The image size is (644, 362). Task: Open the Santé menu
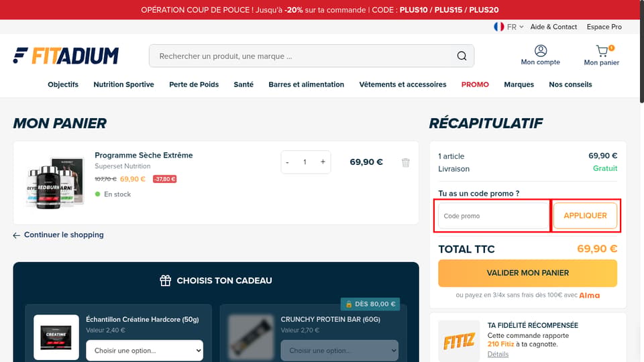pos(244,84)
